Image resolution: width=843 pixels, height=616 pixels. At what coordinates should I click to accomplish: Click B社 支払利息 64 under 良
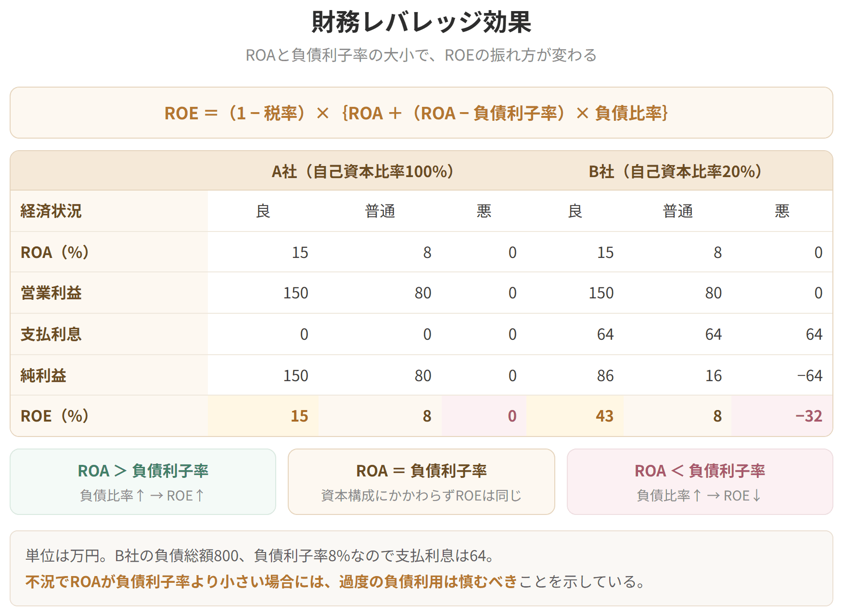(x=605, y=334)
